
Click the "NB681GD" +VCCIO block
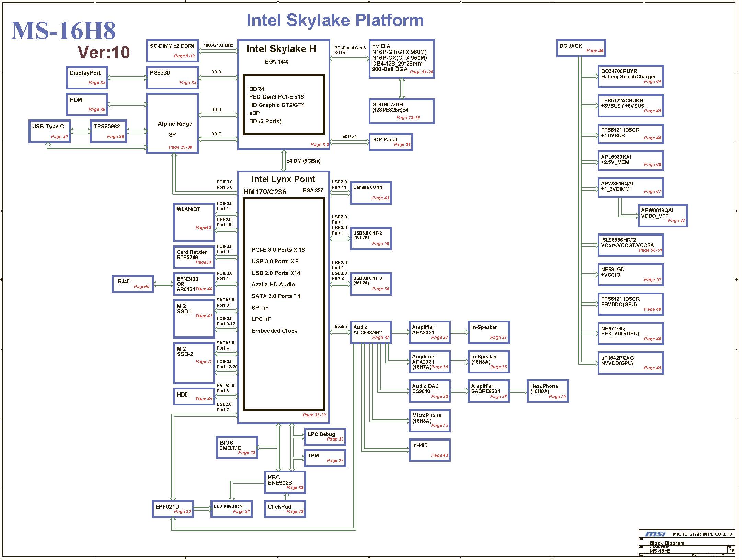point(630,275)
